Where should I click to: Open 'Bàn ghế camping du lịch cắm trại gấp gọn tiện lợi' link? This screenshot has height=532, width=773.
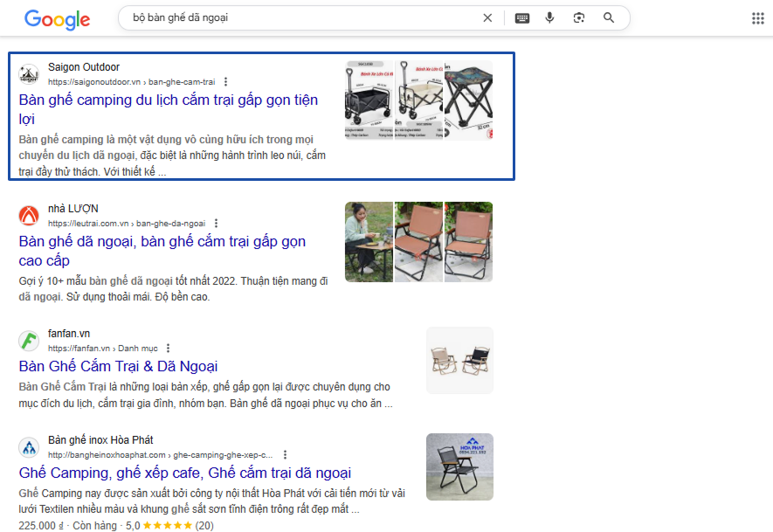(x=168, y=109)
